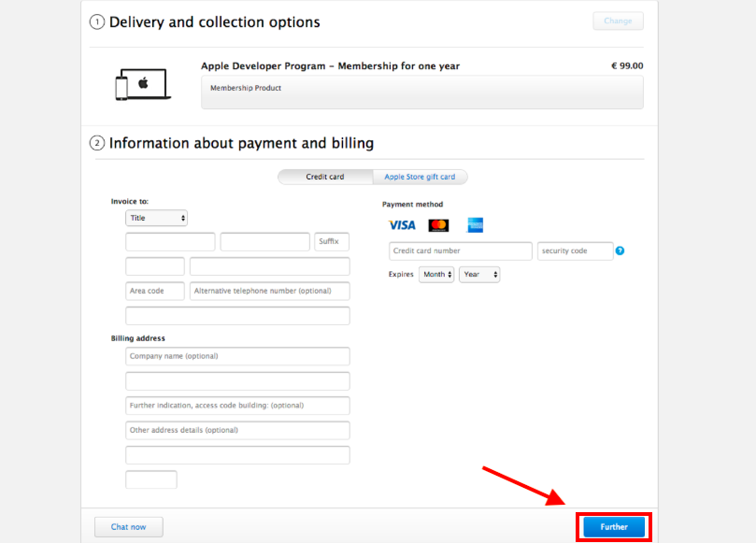Click the Suffix name field
This screenshot has width=756, height=543.
[332, 242]
